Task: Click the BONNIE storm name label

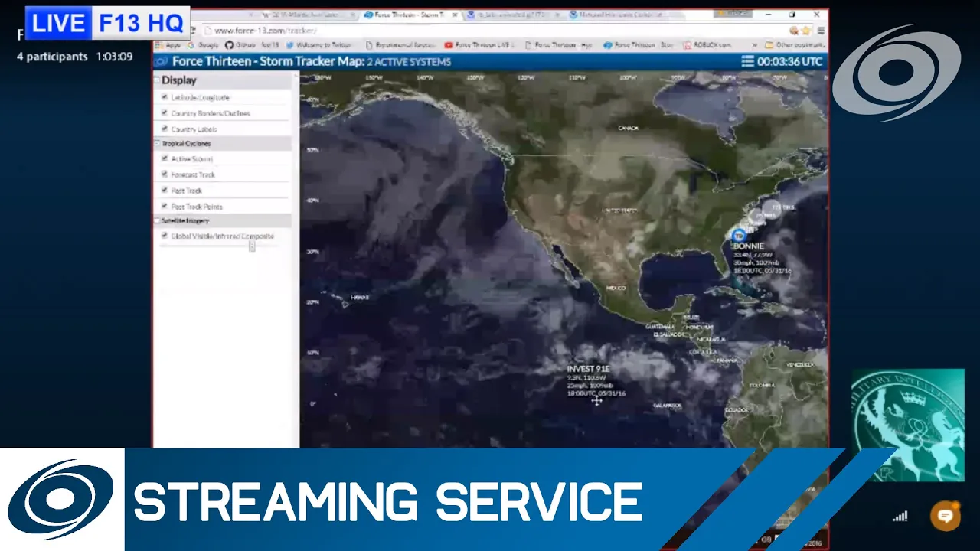Action: (749, 246)
